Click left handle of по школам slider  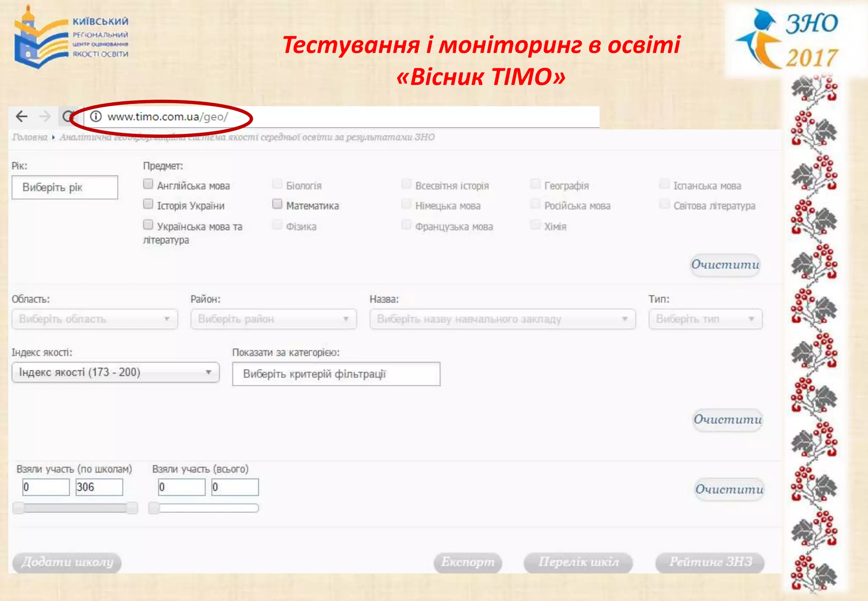[19, 508]
